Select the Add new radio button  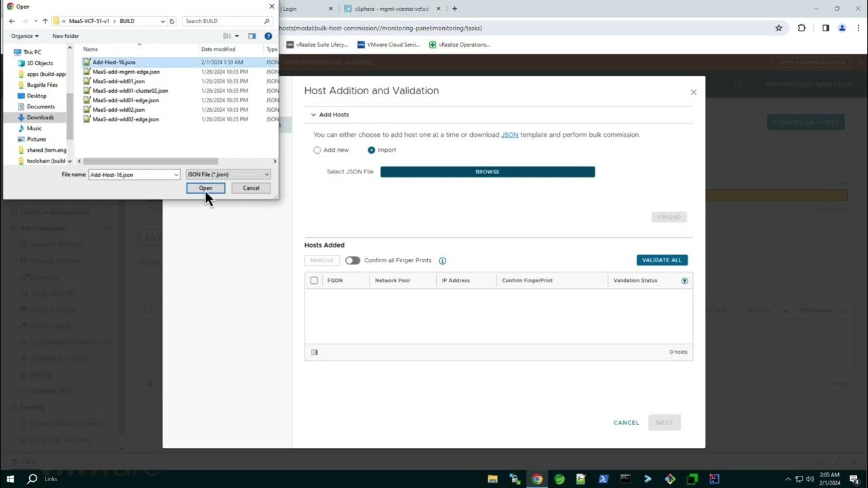tap(317, 150)
